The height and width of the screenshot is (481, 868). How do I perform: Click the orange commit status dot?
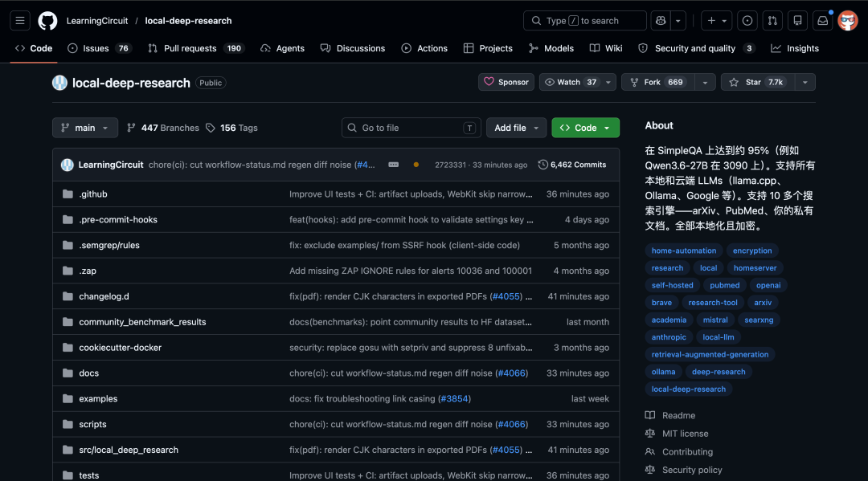point(416,165)
